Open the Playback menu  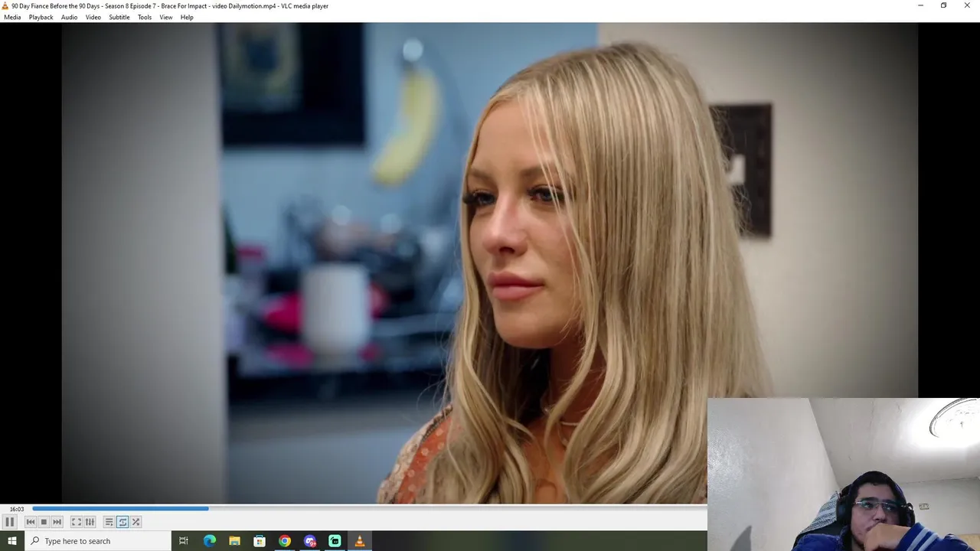tap(41, 17)
